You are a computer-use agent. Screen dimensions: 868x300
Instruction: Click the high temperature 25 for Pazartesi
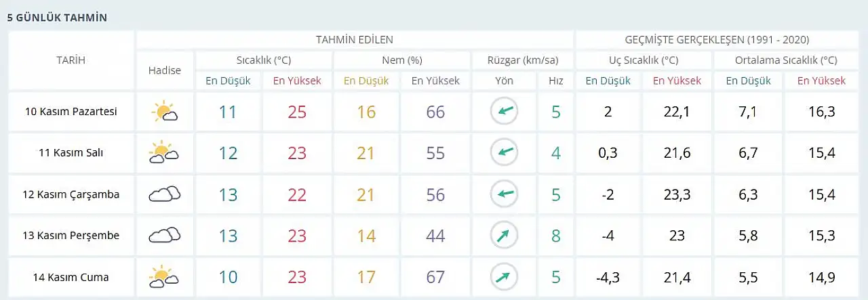pyautogui.click(x=297, y=112)
